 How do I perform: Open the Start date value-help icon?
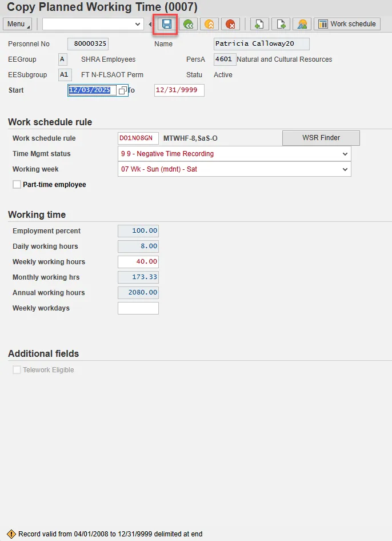122,90
